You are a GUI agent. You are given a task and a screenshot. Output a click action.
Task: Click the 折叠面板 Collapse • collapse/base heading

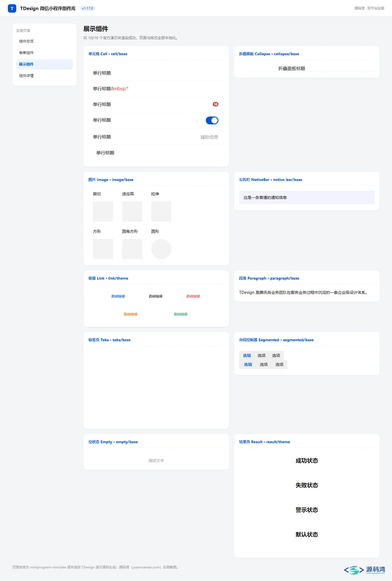[269, 54]
